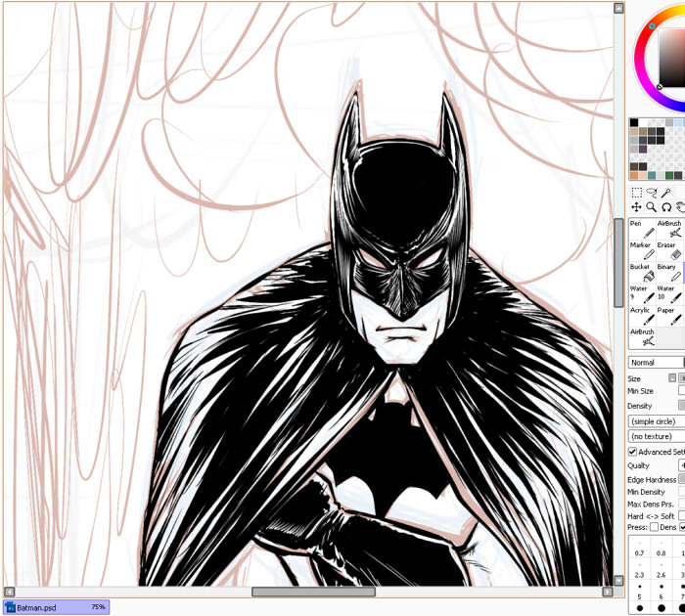Click the horizontal scrollbar right arrow
Image resolution: width=685 pixels, height=616 pixels.
[x=608, y=592]
